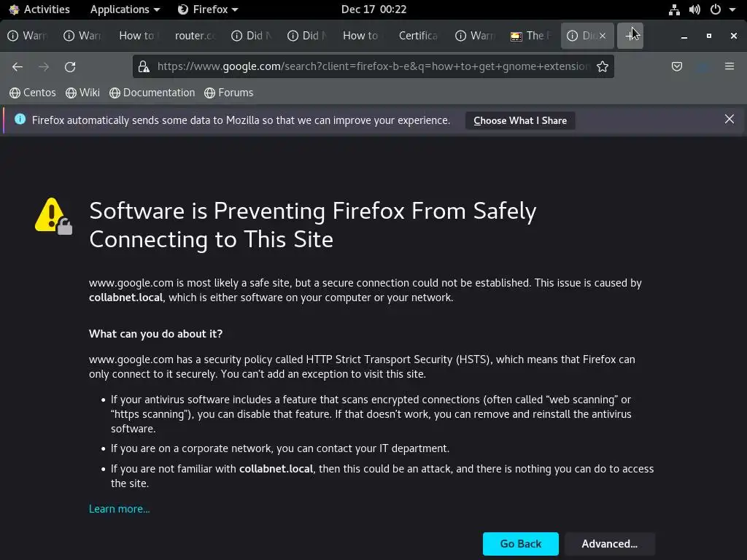The width and height of the screenshot is (747, 560).
Task: Click the 'What can you do about it?' heading
Action: click(156, 334)
